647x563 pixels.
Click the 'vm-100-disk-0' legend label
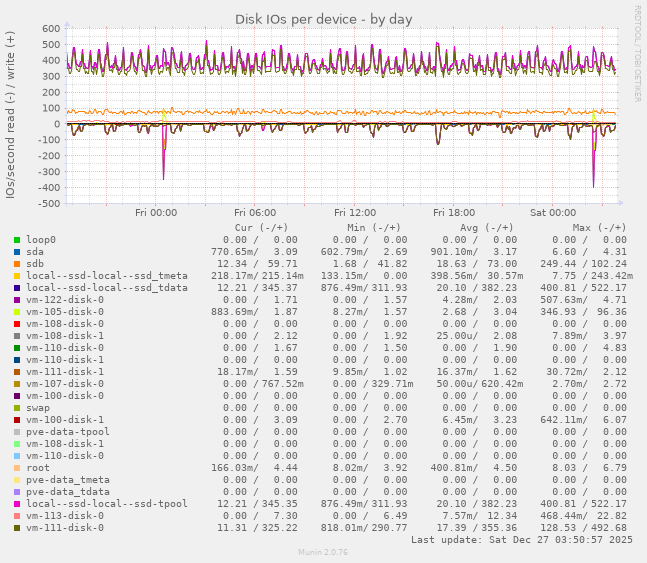[65, 396]
